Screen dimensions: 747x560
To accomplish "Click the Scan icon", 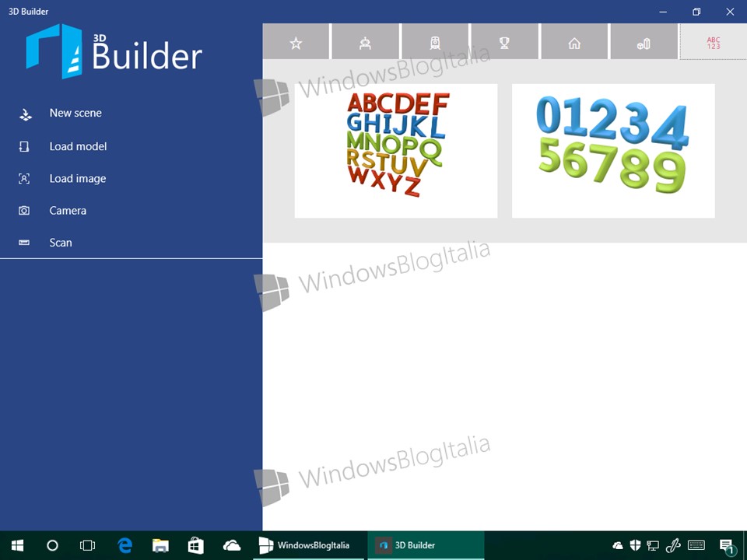I will click(x=24, y=243).
